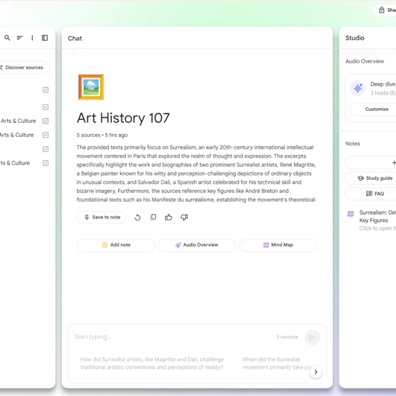
Task: Click the send message arrow button
Action: click(312, 337)
